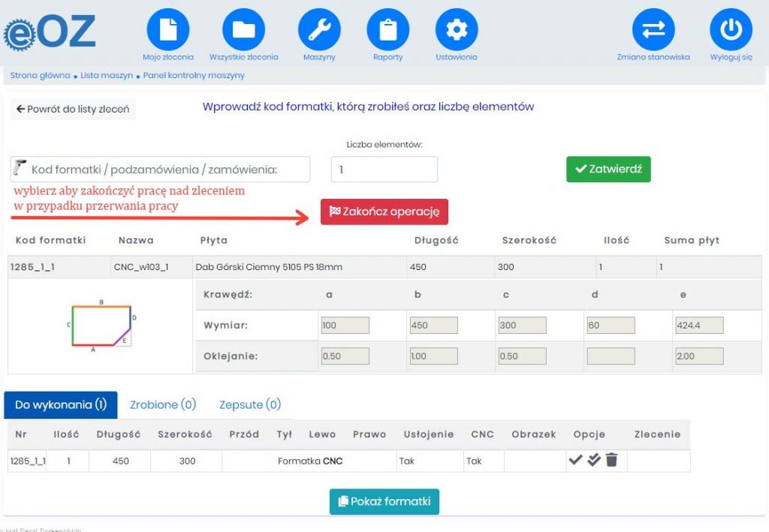Viewport: 769px width, 532px height.
Task: Mark row 1285_1_1 done with single checkmark
Action: point(575,460)
